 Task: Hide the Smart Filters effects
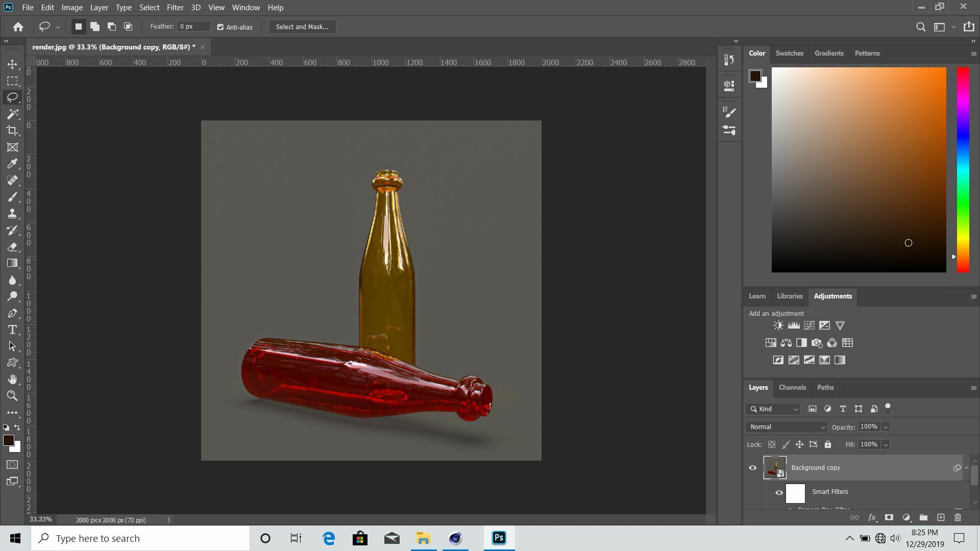point(779,493)
